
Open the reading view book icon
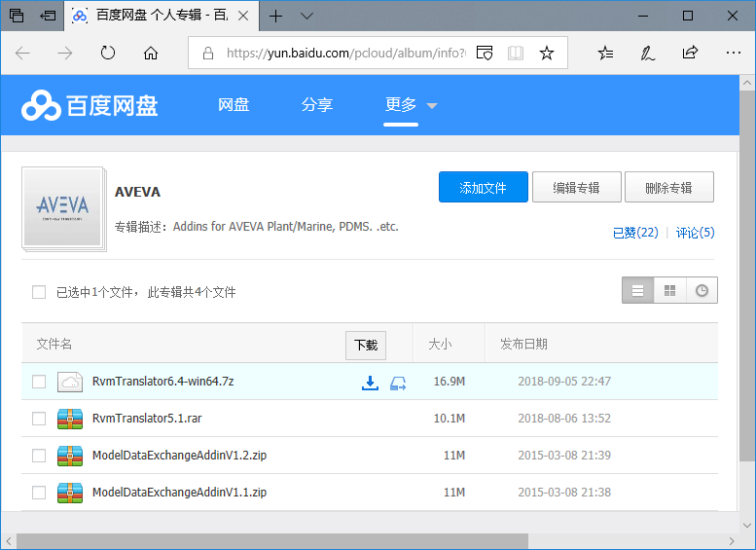[516, 53]
